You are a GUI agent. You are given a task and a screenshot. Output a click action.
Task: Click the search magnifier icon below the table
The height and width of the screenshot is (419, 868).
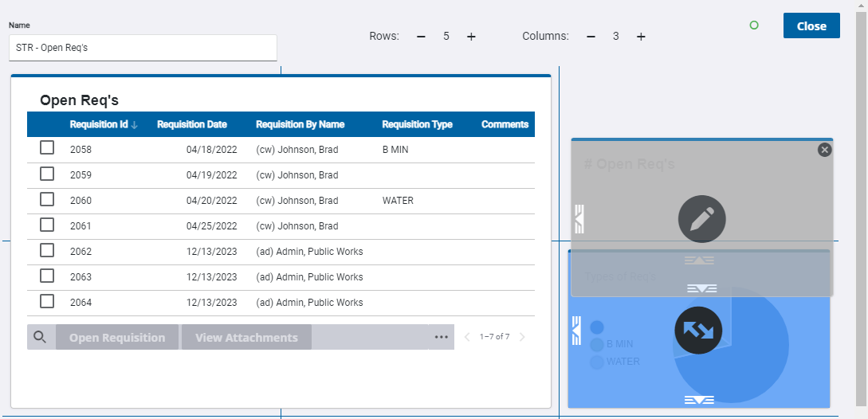(40, 337)
